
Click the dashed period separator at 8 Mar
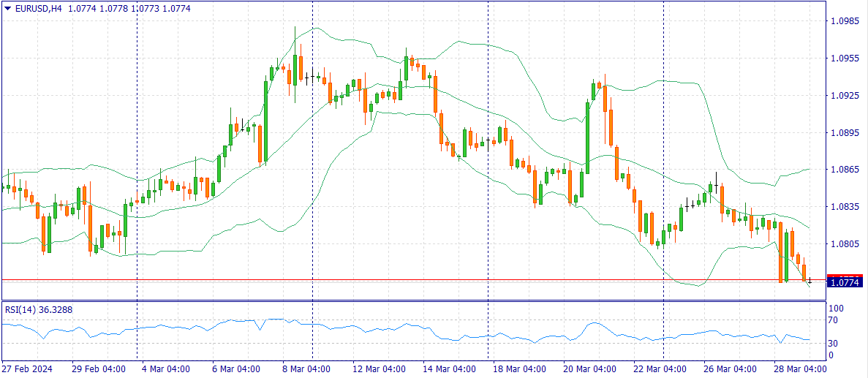click(x=312, y=183)
